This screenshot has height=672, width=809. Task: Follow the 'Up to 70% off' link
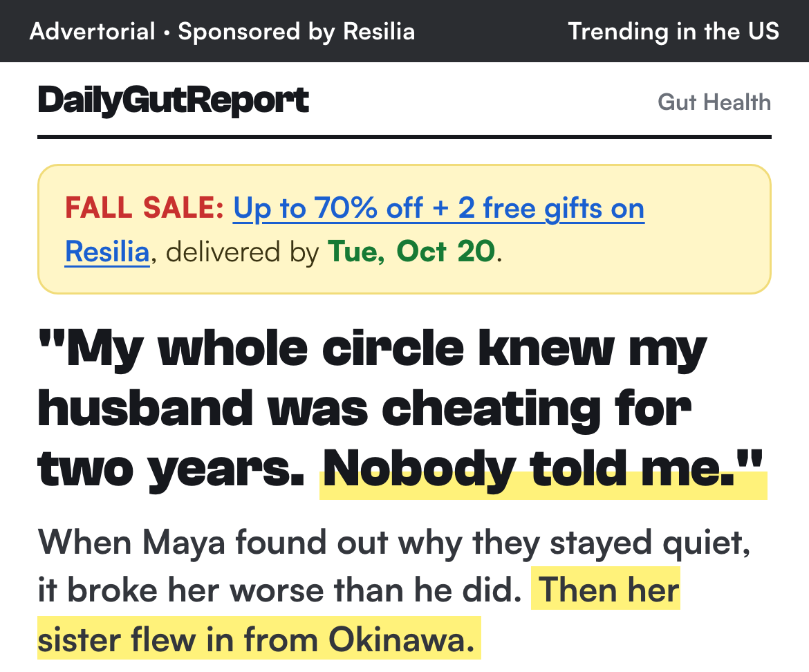328,208
